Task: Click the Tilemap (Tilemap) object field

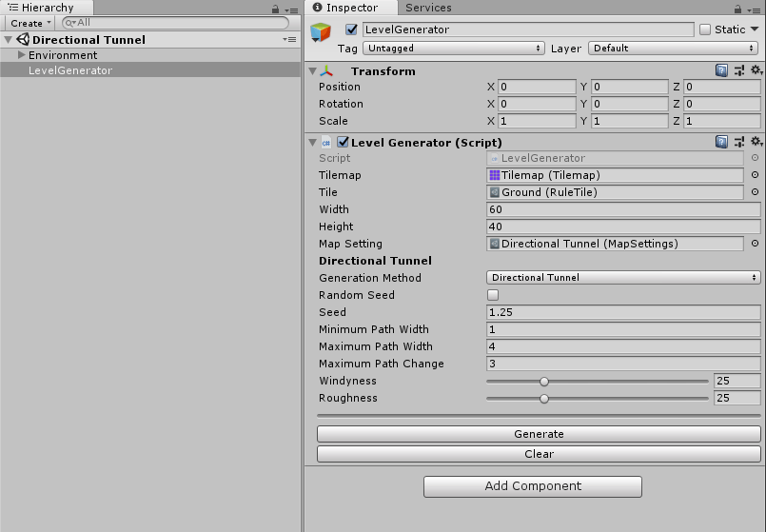Action: (x=615, y=175)
